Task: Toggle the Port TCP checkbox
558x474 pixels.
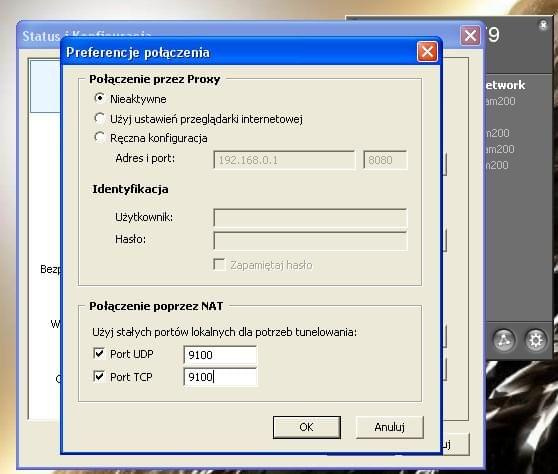Action: (x=99, y=376)
